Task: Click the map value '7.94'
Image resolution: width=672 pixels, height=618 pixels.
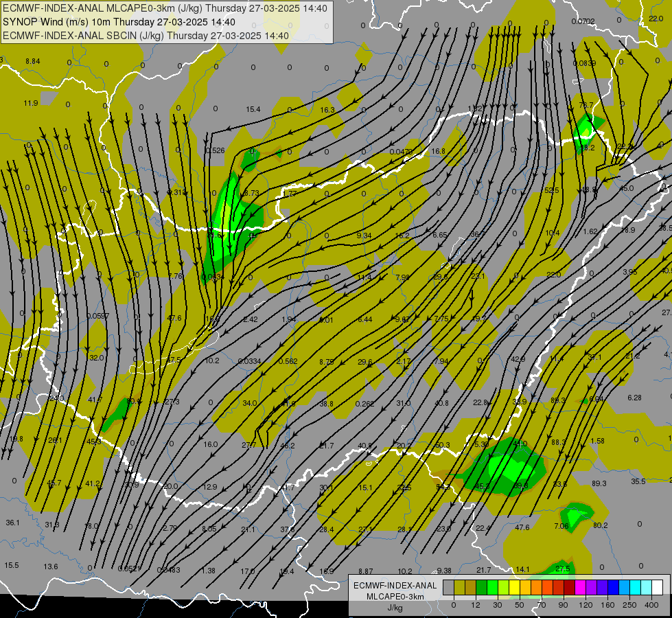Action: 441,361
